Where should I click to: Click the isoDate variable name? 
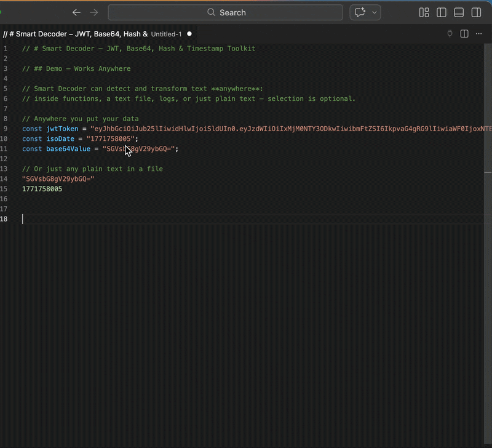(60, 138)
